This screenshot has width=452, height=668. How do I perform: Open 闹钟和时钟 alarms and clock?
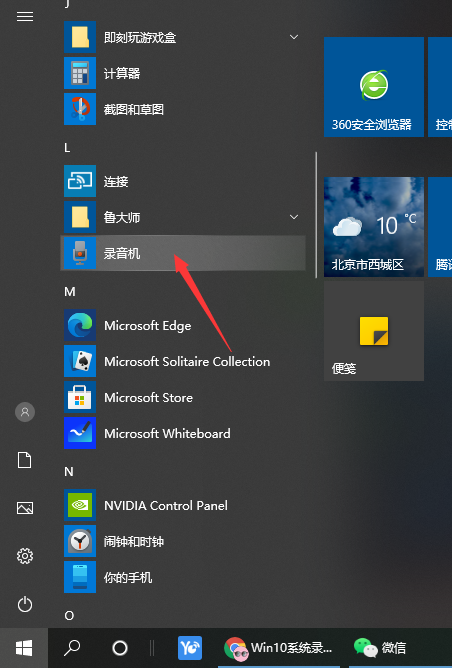click(183, 541)
